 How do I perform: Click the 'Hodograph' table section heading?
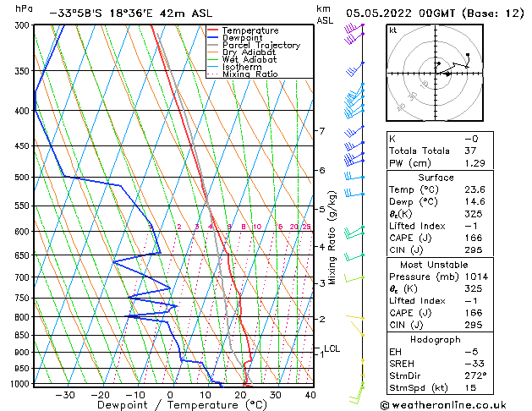tap(436, 340)
